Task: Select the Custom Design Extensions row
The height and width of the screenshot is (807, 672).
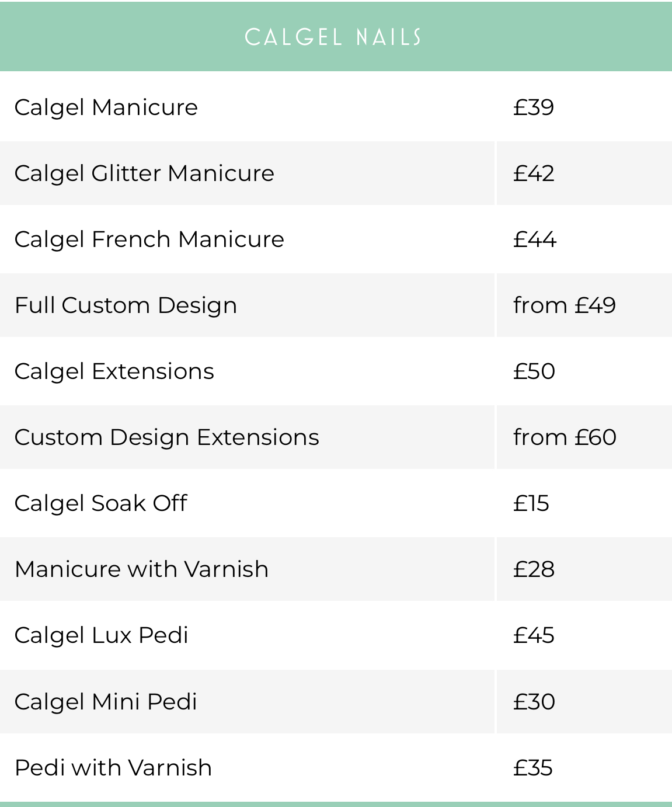Action: 336,437
